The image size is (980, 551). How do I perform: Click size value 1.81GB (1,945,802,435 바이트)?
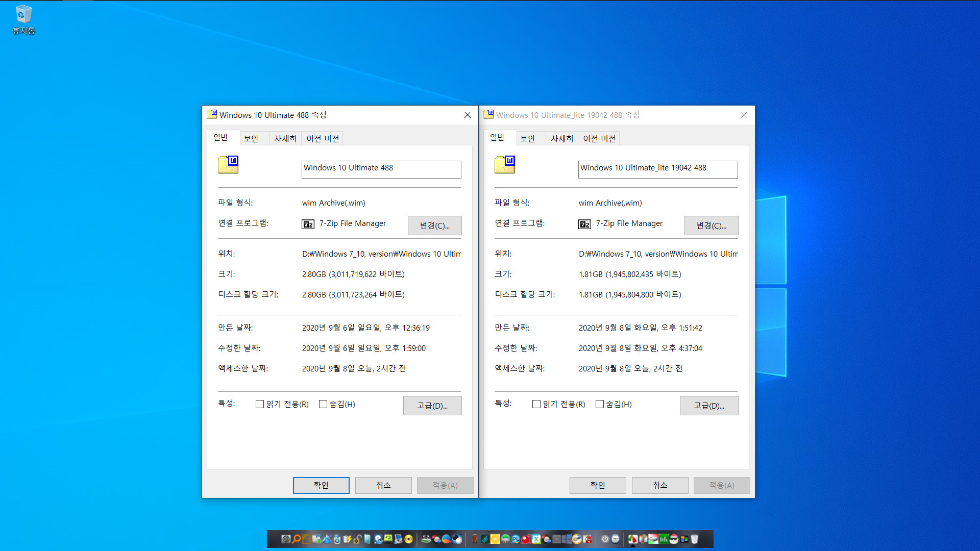(x=630, y=274)
